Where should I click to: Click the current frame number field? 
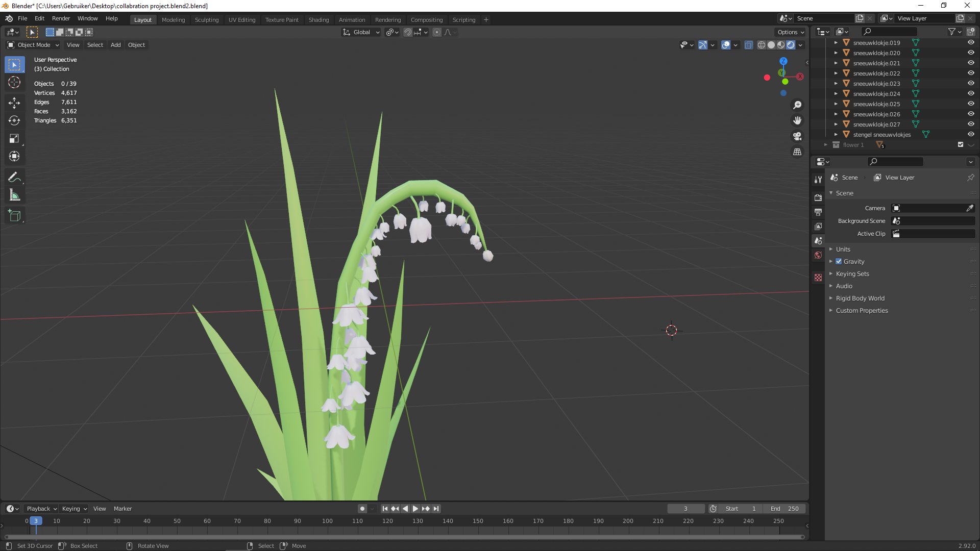(685, 509)
